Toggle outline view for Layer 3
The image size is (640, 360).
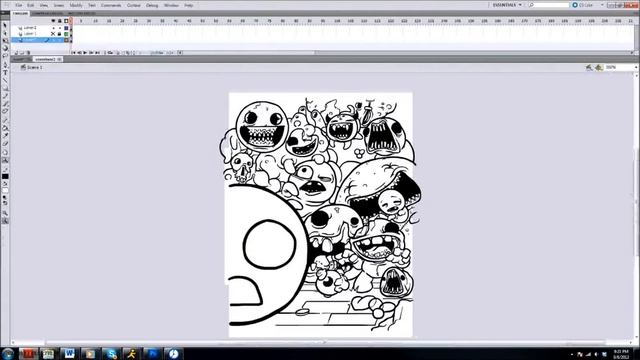coord(66,28)
